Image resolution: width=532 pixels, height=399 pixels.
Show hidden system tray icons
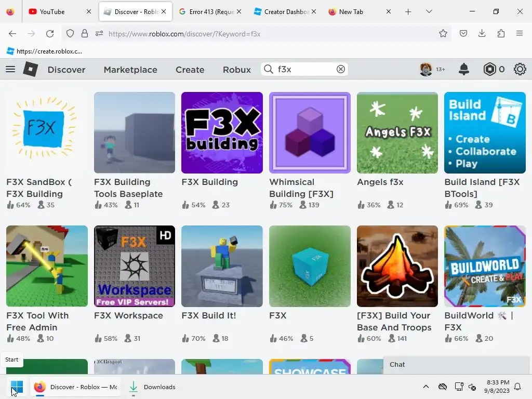(426, 387)
